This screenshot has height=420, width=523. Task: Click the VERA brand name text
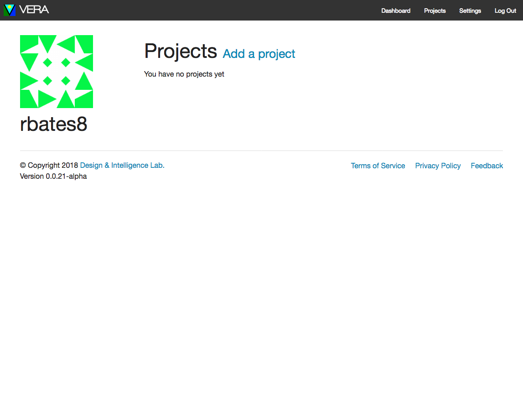[x=34, y=10]
